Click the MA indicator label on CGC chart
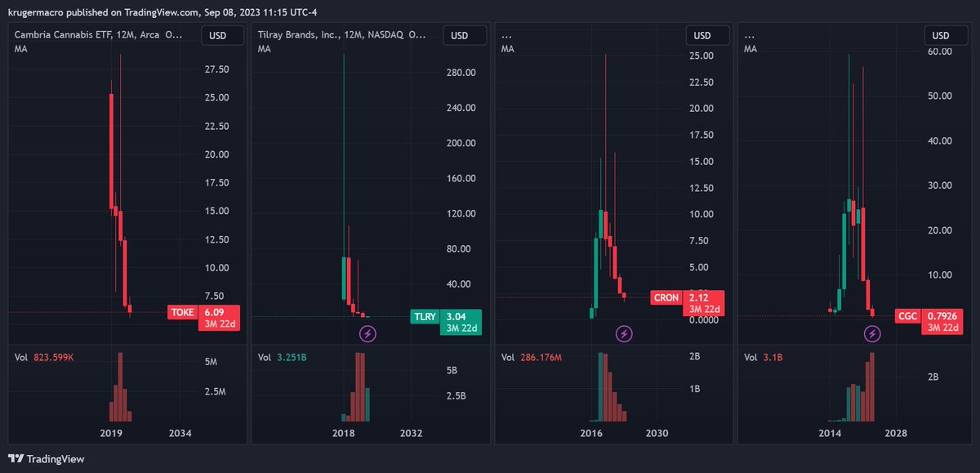This screenshot has height=473, width=980. pyautogui.click(x=751, y=50)
